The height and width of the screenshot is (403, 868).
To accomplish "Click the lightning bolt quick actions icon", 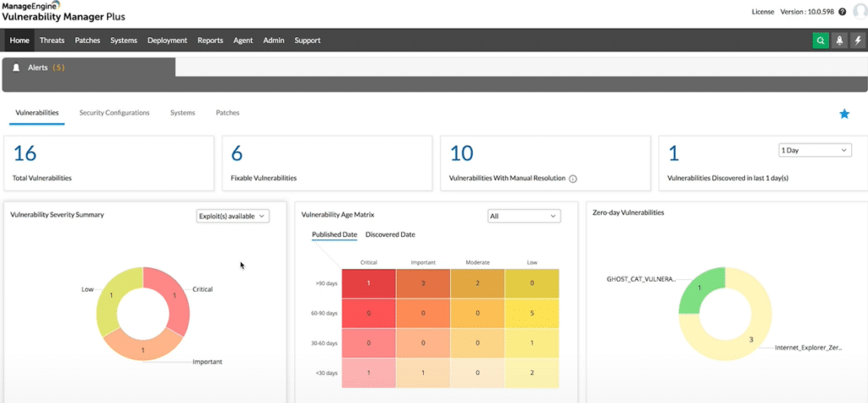I will point(858,41).
